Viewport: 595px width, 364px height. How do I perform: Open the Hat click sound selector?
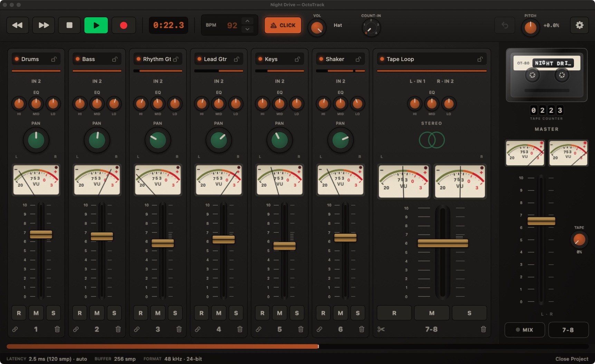(338, 25)
